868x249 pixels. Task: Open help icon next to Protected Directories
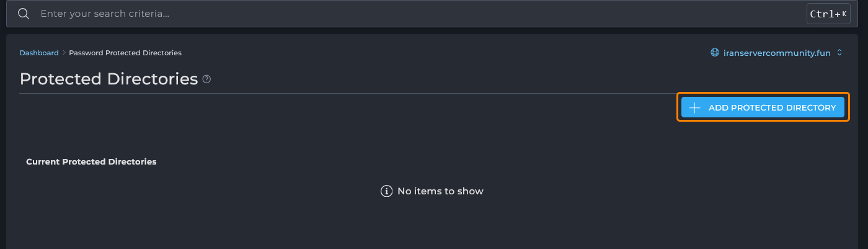[207, 79]
